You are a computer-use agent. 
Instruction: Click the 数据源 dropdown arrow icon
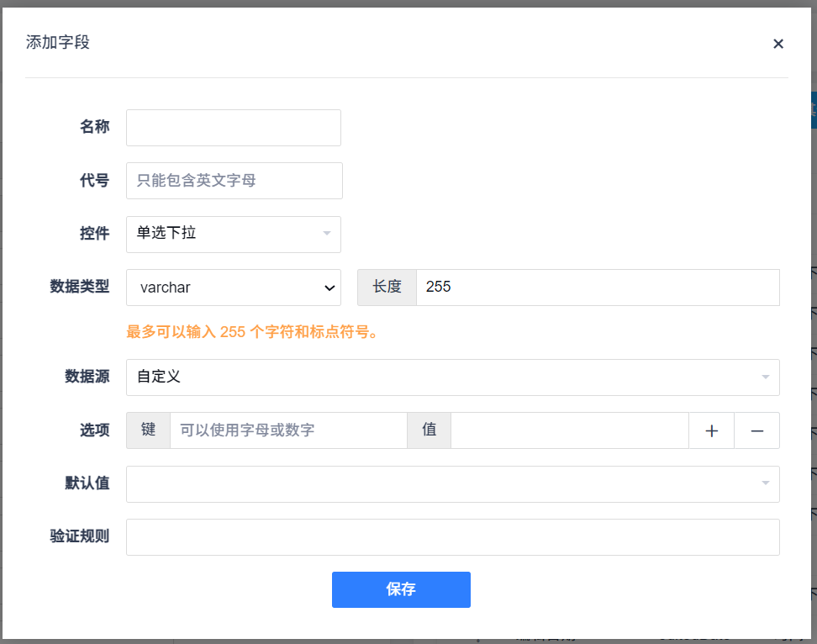point(766,377)
